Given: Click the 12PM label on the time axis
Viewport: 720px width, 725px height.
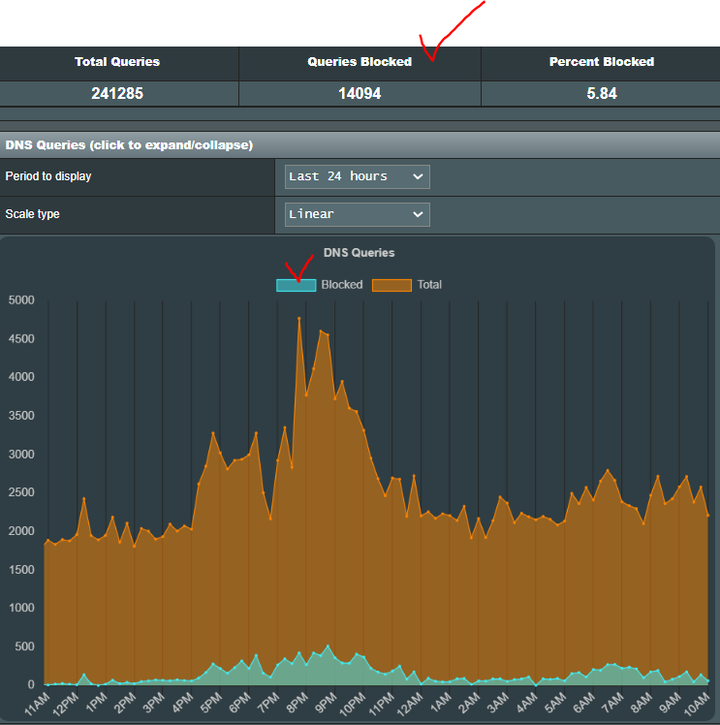Looking at the screenshot, I should coord(66,705).
